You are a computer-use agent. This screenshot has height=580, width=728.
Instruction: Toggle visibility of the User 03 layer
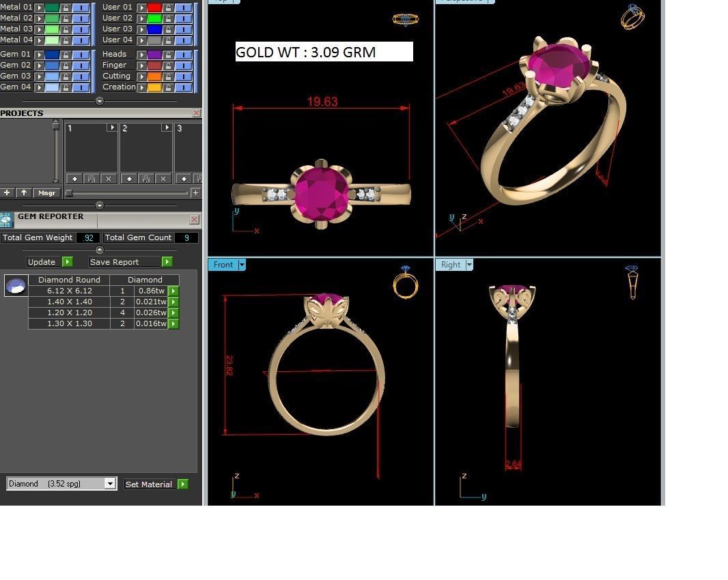click(x=184, y=29)
